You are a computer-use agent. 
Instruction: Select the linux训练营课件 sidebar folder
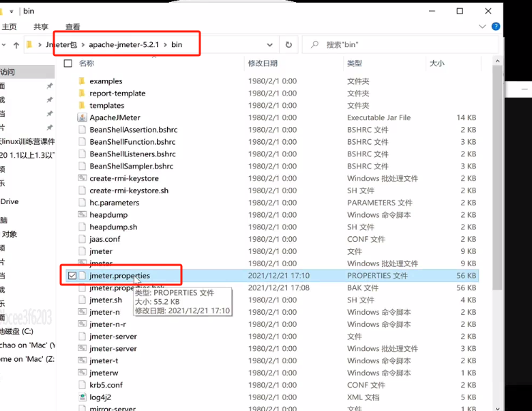point(27,141)
